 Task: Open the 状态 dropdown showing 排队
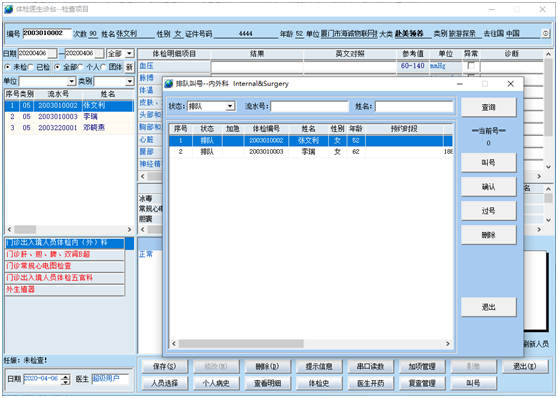pyautogui.click(x=230, y=106)
